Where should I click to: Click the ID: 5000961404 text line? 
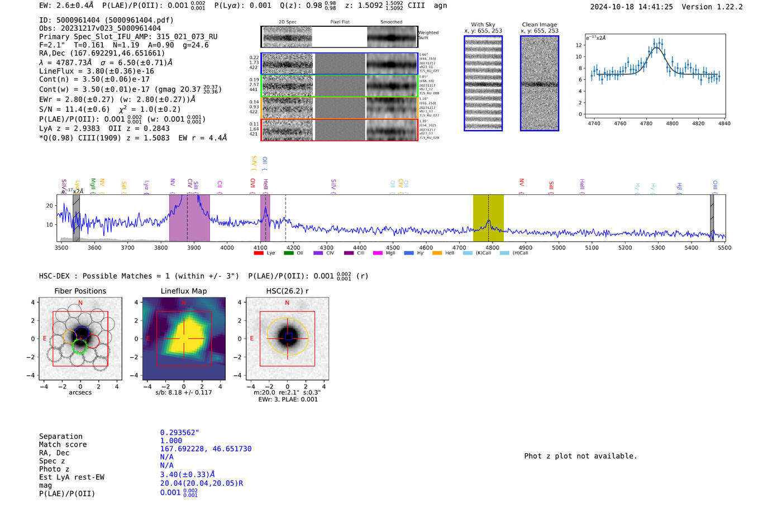pyautogui.click(x=106, y=20)
